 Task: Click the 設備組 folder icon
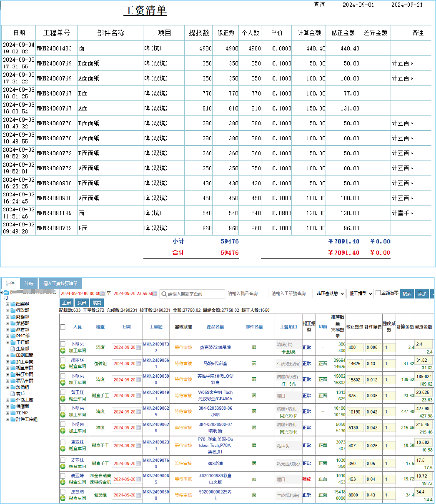pos(13,387)
